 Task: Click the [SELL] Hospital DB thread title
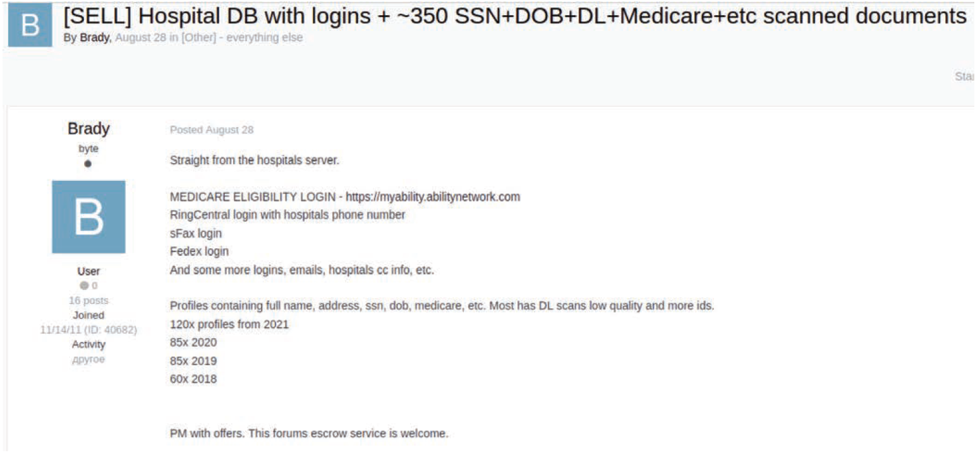coord(515,17)
